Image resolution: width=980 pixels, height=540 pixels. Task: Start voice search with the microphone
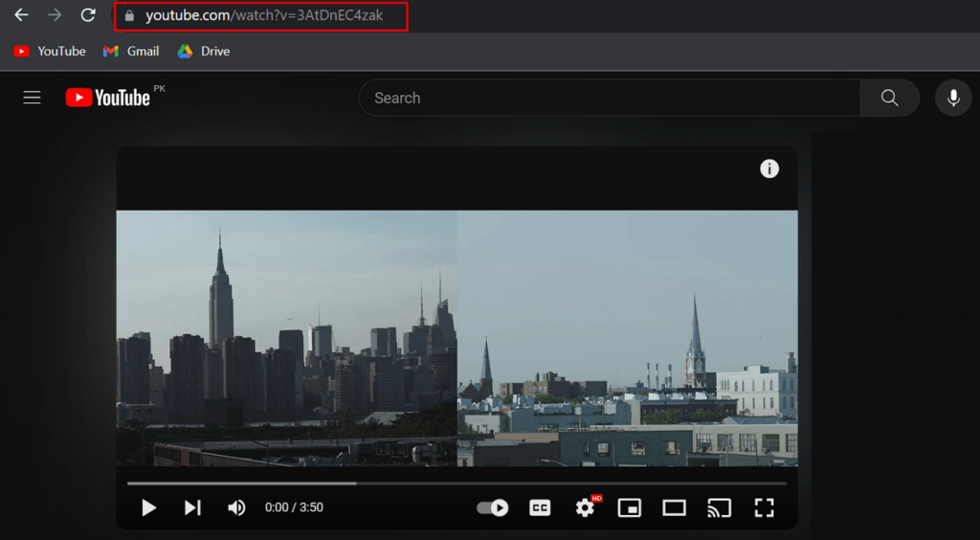tap(952, 98)
